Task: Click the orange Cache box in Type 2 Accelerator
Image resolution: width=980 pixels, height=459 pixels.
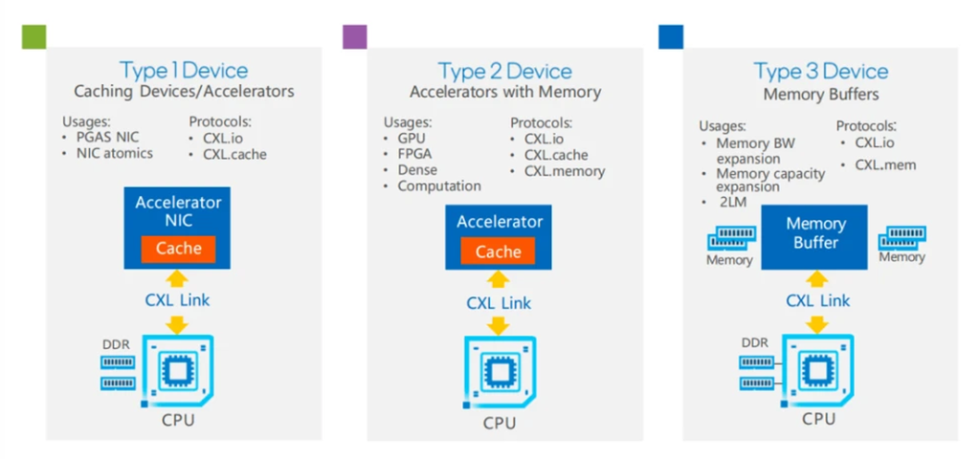Action: tap(498, 251)
